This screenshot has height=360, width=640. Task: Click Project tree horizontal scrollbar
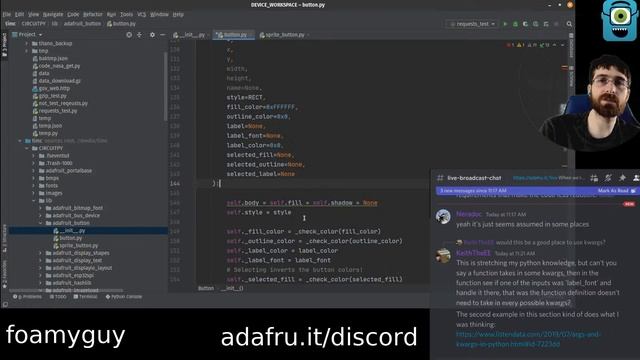point(65,290)
